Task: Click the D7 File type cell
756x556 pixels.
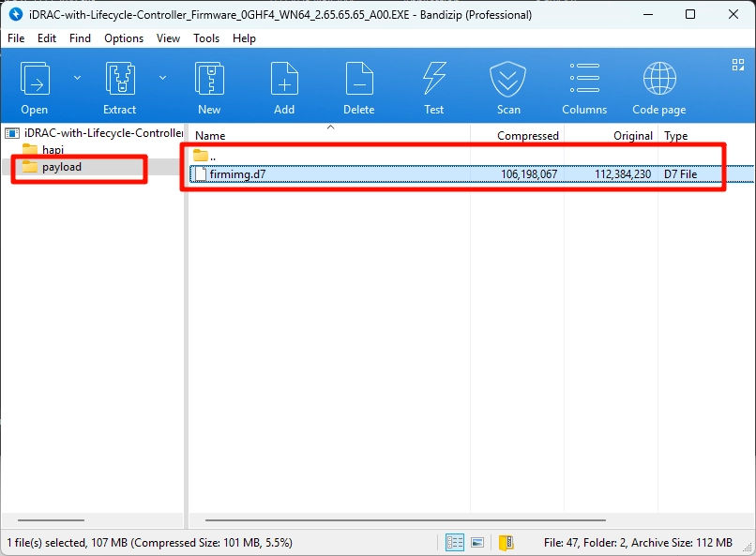Action: click(680, 174)
